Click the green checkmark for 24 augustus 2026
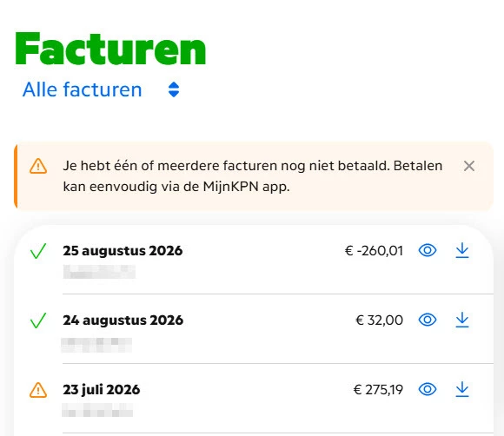504x436 pixels. (x=38, y=320)
